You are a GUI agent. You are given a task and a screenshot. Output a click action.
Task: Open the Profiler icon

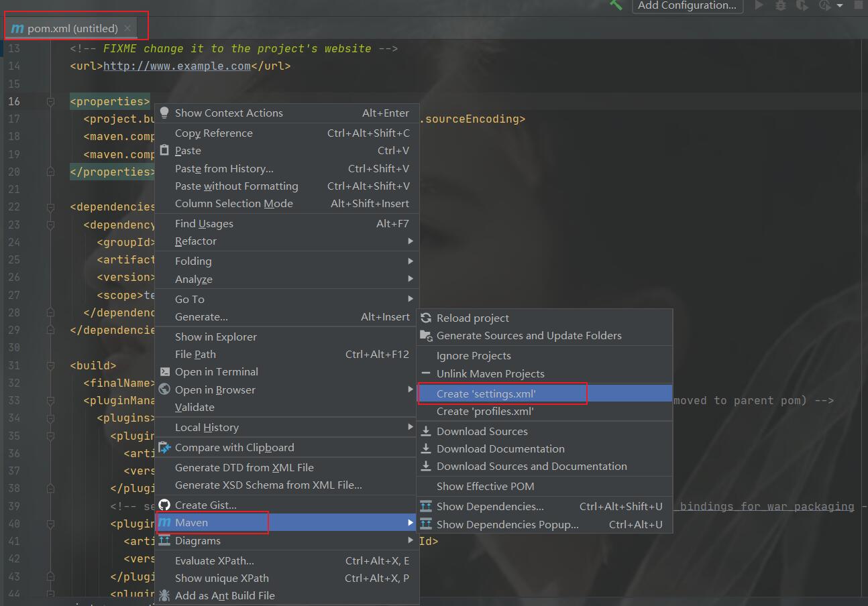coord(823,6)
